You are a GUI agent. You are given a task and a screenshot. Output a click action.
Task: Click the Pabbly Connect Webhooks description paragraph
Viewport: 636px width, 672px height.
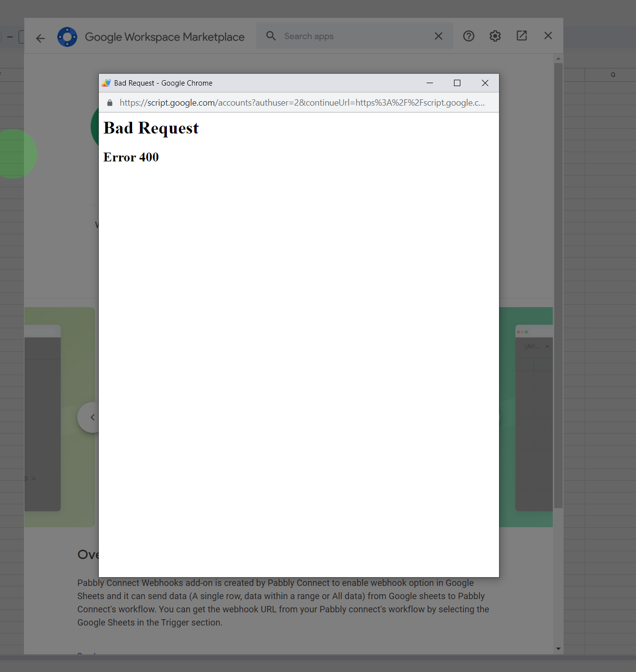283,603
